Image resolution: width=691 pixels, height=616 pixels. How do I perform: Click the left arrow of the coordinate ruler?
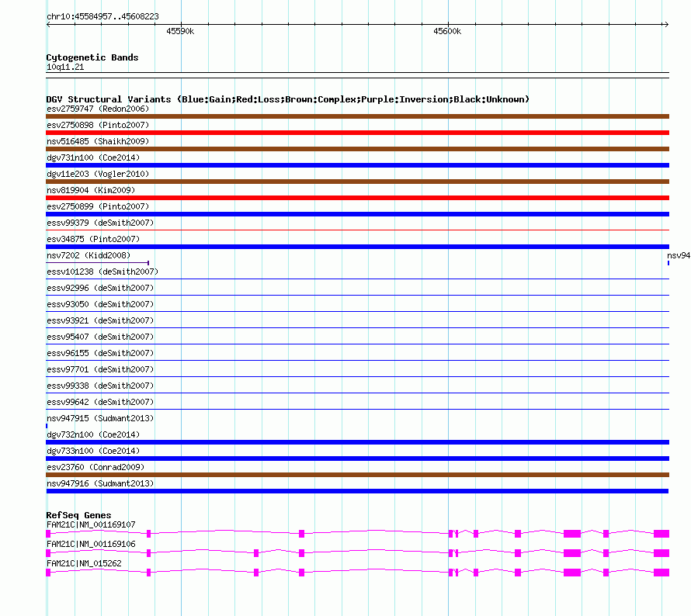click(48, 25)
